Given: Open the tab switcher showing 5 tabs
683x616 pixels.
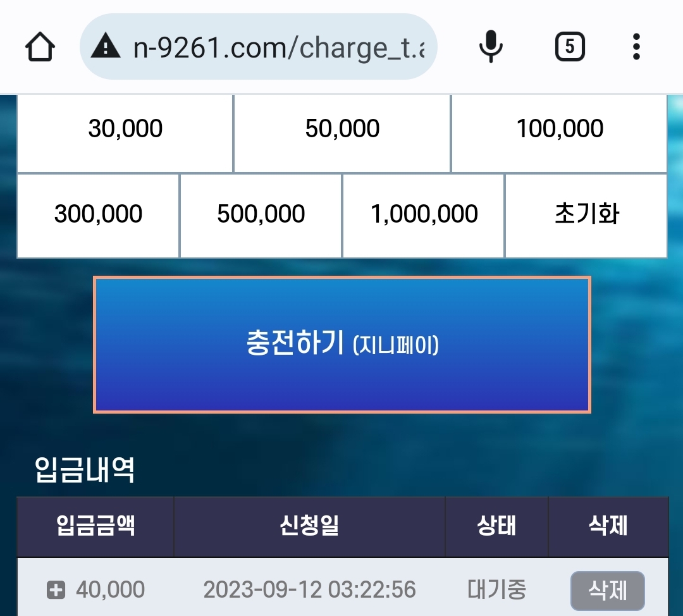Looking at the screenshot, I should tap(570, 47).
